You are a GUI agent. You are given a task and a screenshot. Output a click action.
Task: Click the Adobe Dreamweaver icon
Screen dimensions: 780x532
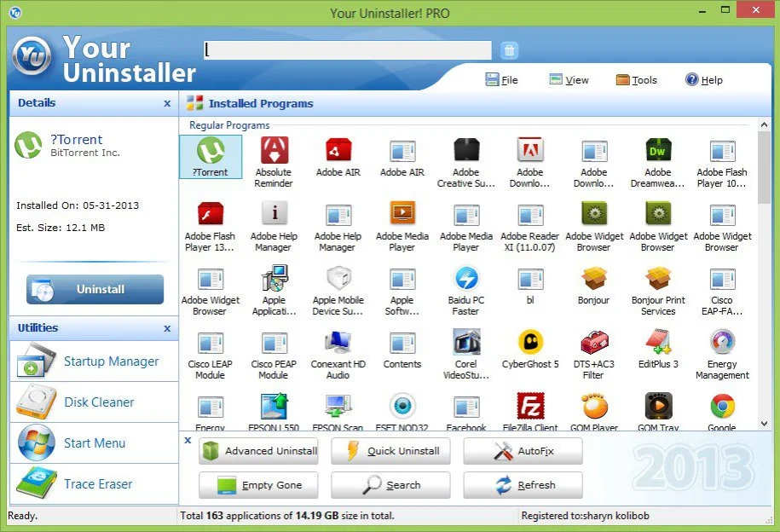(658, 152)
